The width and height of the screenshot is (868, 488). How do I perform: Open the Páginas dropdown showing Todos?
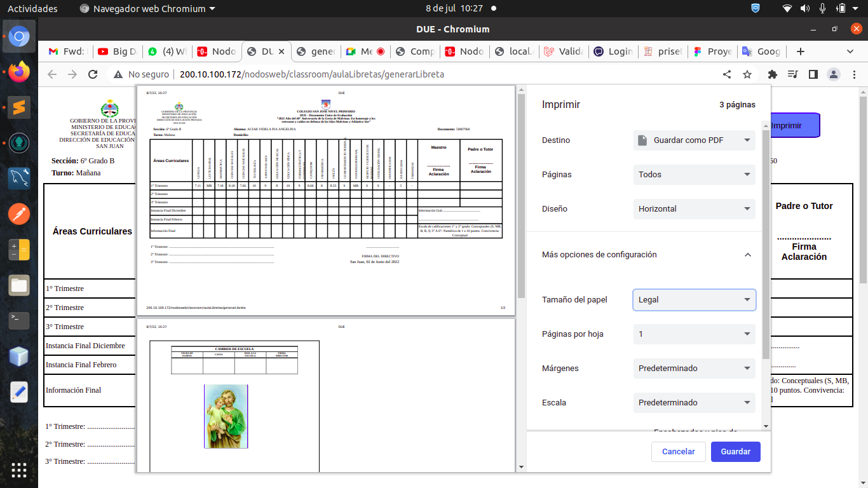pyautogui.click(x=694, y=175)
